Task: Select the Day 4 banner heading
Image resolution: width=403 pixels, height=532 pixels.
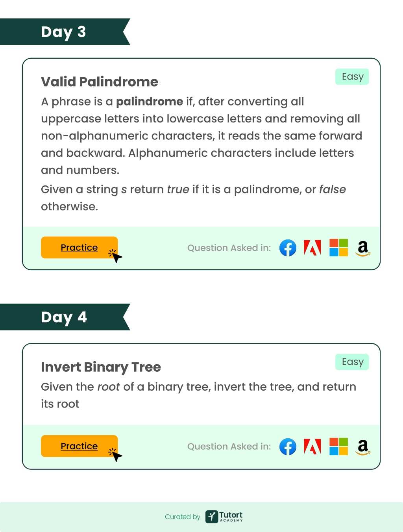Action: (x=64, y=317)
